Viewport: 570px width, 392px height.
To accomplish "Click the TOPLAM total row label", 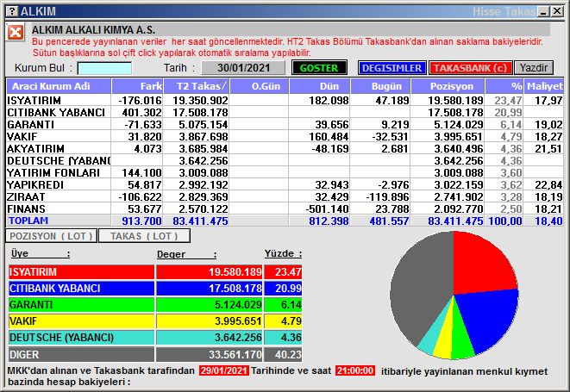I will (x=28, y=221).
